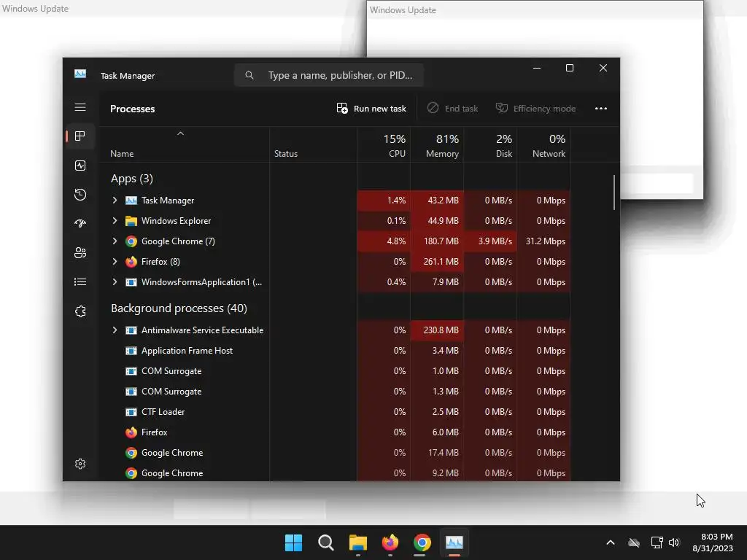This screenshot has height=560, width=747.
Task: Click the 230.8 MB Antimalware memory value
Action: pyautogui.click(x=441, y=330)
